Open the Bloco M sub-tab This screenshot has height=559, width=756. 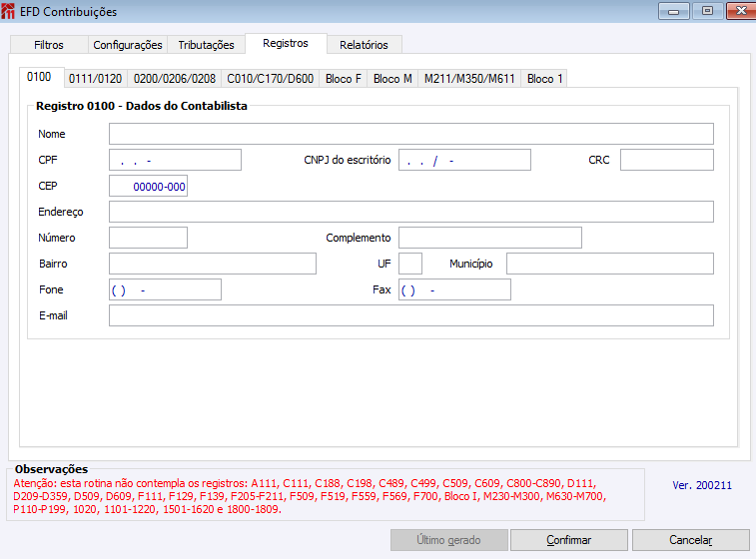(x=392, y=79)
